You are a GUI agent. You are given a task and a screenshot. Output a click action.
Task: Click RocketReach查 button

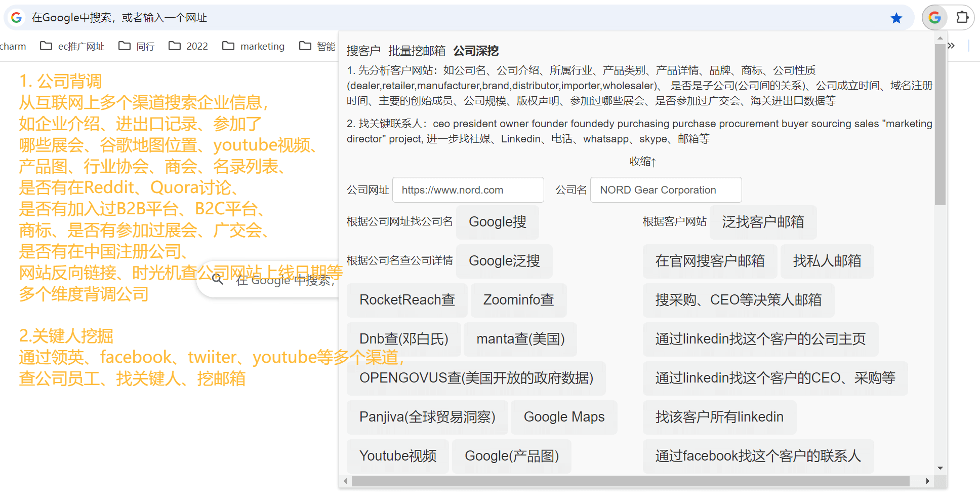click(407, 300)
